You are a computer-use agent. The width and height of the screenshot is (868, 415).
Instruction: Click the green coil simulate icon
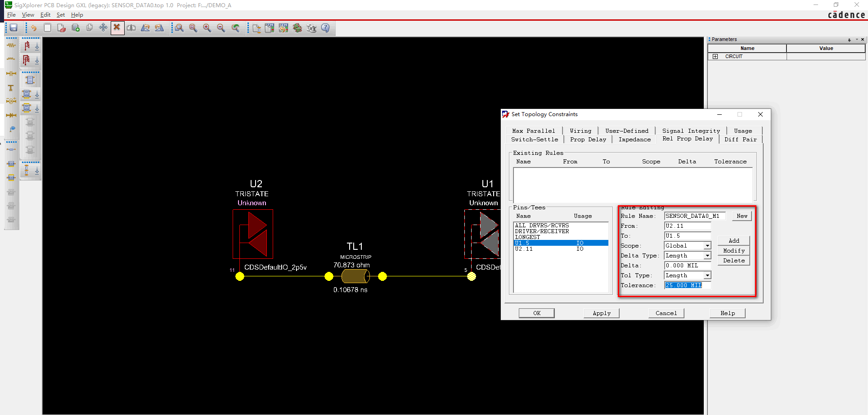297,28
